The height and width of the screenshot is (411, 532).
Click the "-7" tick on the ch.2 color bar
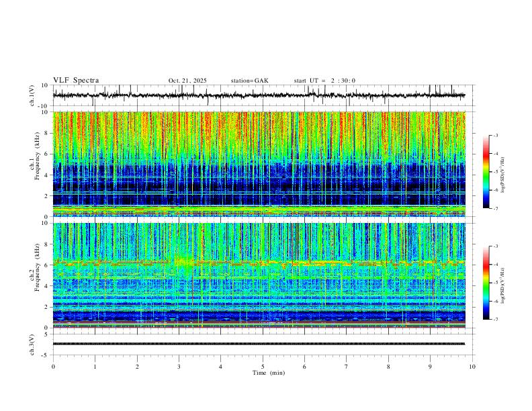pyautogui.click(x=495, y=320)
